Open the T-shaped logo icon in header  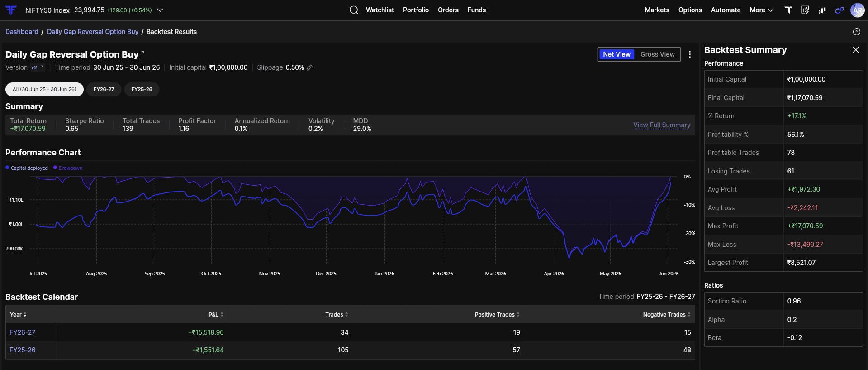788,10
